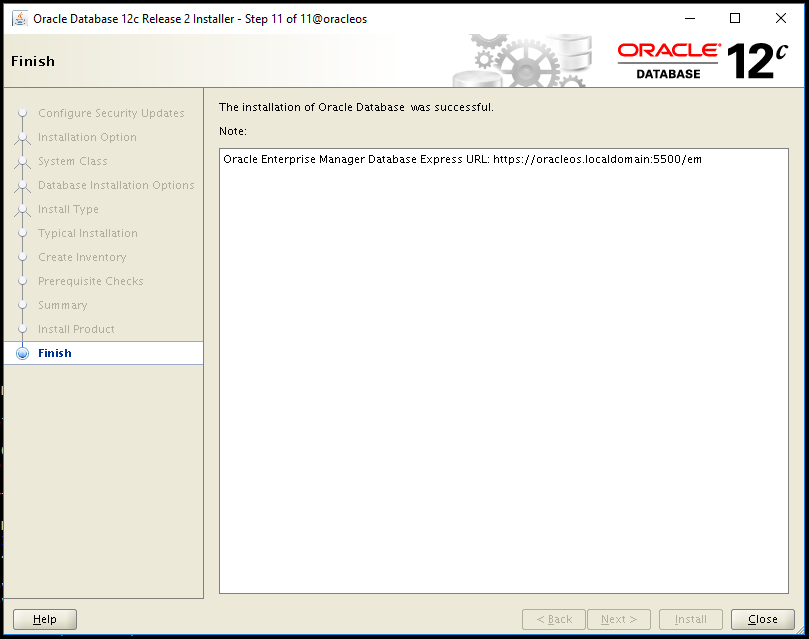Click the installation successful message text
Screen dimensions: 809x639
(x=356, y=107)
